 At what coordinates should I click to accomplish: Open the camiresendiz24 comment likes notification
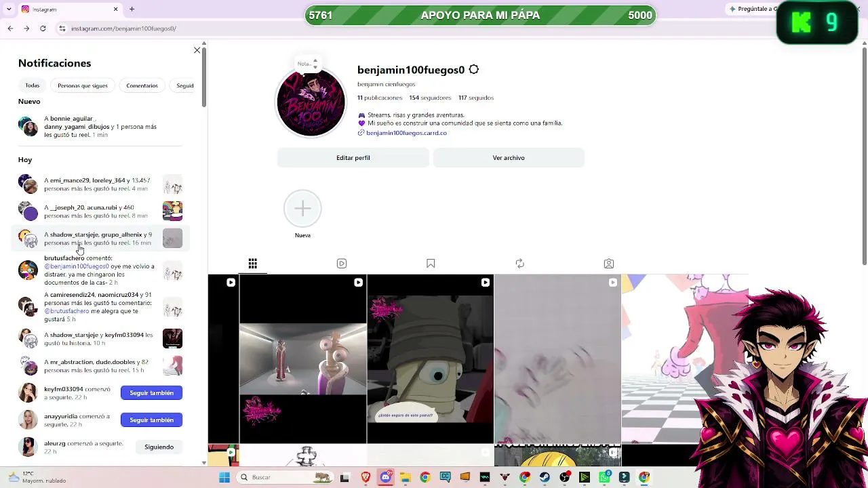click(100, 307)
